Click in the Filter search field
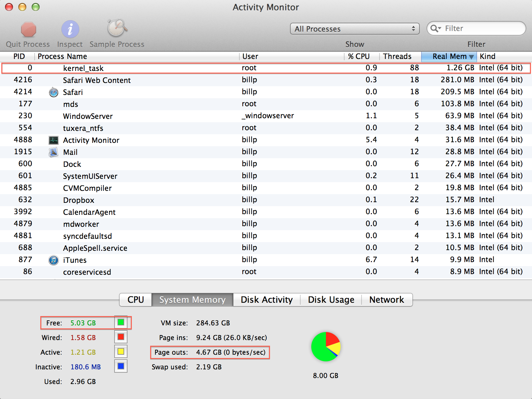Image resolution: width=532 pixels, height=399 pixels. 476,29
